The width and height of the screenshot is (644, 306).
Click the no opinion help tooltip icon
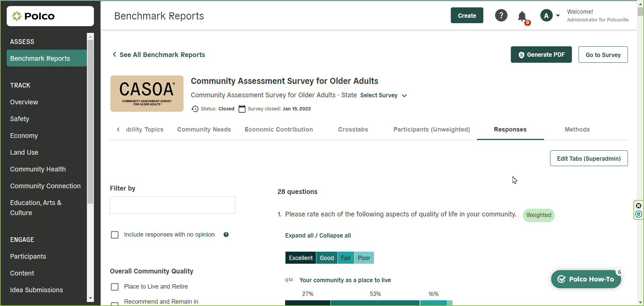point(226,235)
